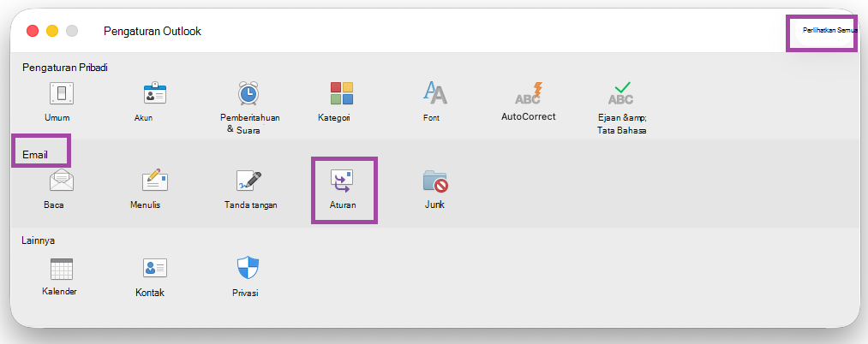Open Kalender calendar settings icon
This screenshot has width=868, height=344.
[x=62, y=268]
